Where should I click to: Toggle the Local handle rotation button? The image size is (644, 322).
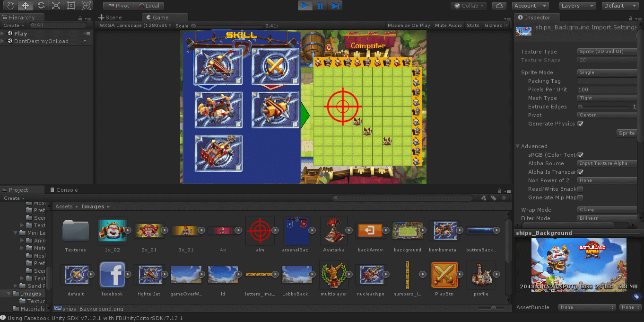(149, 6)
